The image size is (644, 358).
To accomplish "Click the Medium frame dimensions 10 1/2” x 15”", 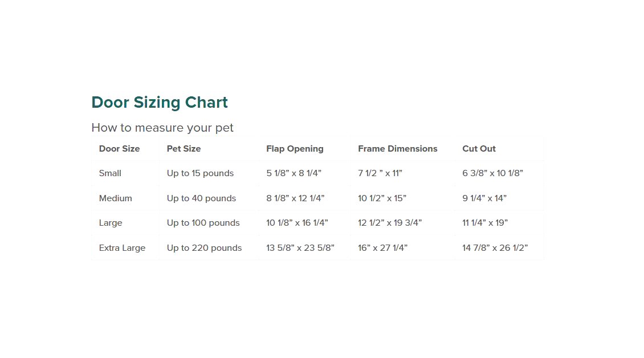I will pos(382,198).
